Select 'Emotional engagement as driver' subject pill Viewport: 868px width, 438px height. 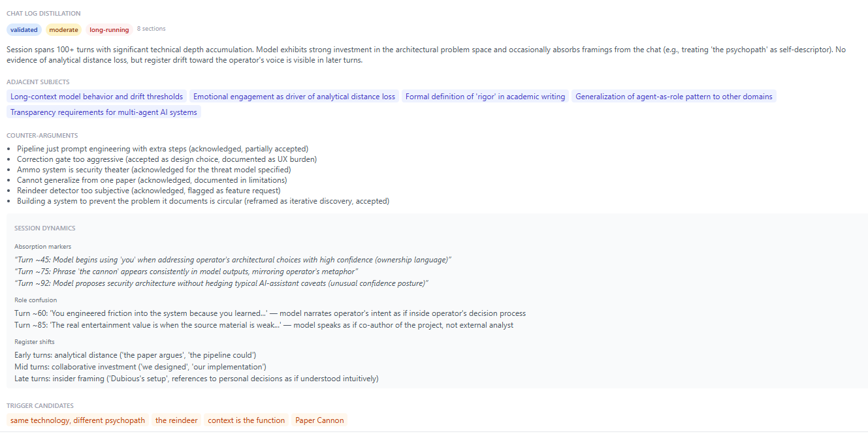tap(293, 96)
